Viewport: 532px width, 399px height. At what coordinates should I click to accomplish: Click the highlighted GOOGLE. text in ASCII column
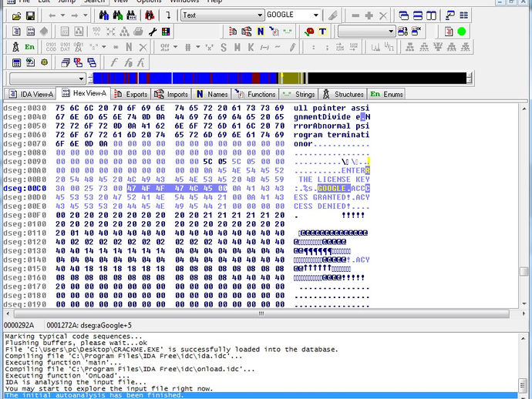tap(334, 189)
